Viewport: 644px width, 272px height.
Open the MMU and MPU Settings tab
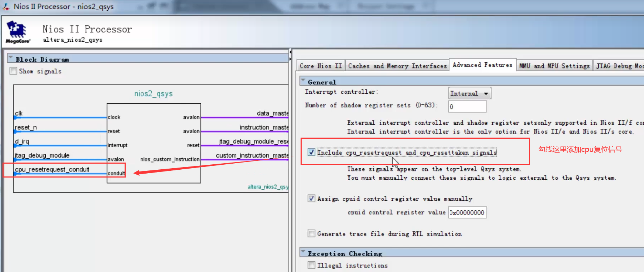pyautogui.click(x=554, y=66)
